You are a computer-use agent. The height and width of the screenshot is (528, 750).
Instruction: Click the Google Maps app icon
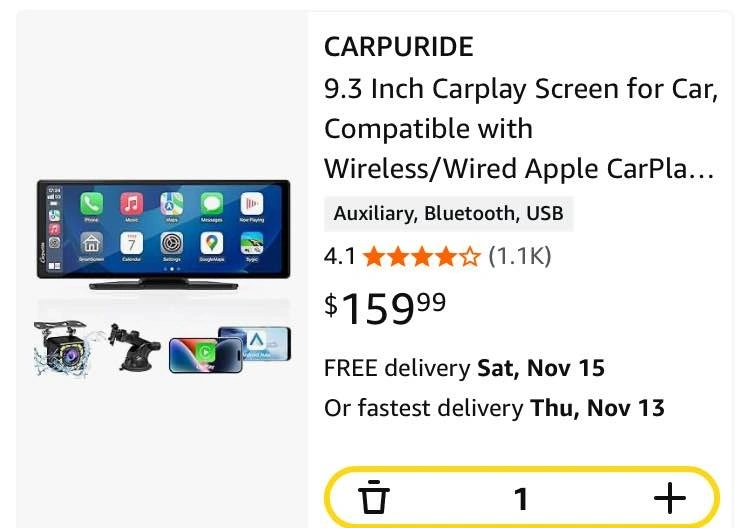click(211, 243)
